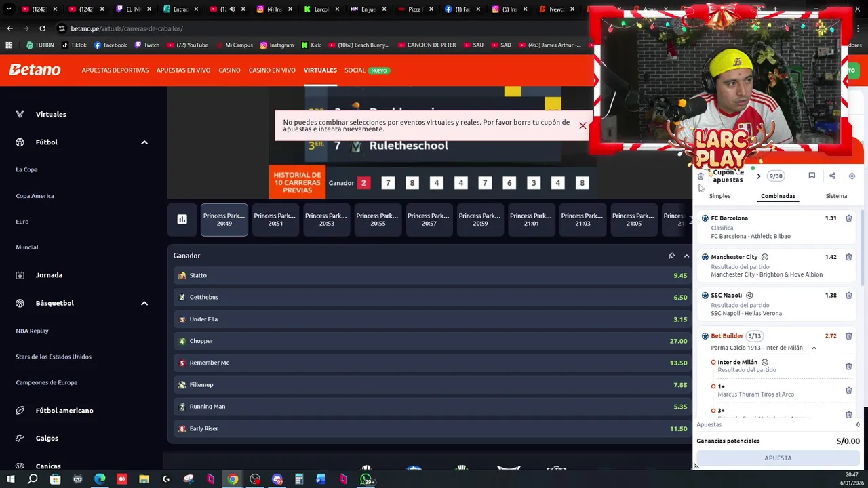Screen dimensions: 868x488
Task: Open the 9/30 selections counter
Action: pos(775,176)
